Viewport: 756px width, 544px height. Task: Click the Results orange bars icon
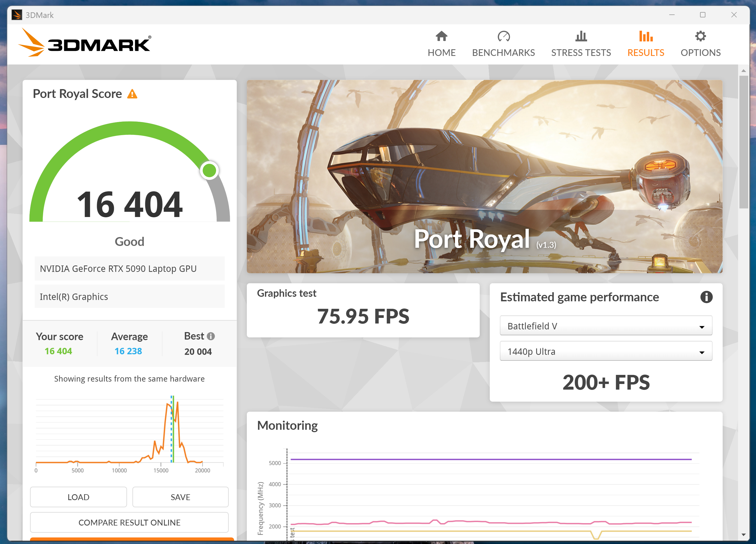coord(646,36)
